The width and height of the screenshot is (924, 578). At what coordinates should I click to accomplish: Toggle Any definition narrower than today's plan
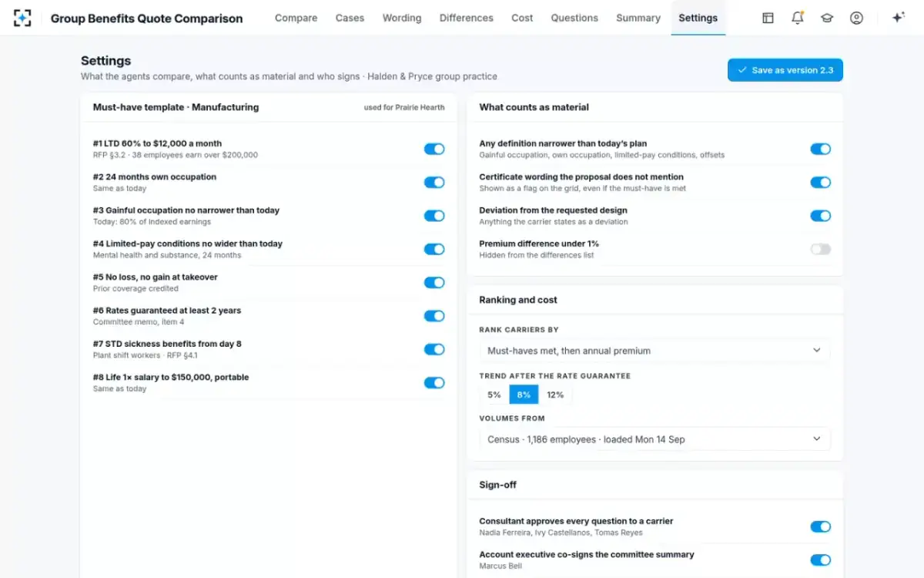pyautogui.click(x=821, y=149)
